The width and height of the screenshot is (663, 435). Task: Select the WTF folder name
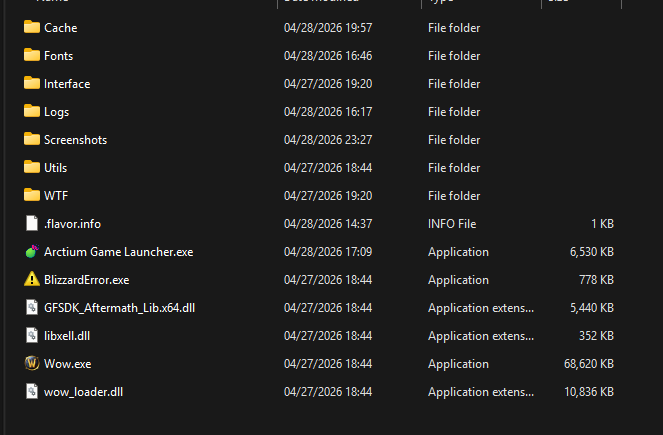(56, 196)
